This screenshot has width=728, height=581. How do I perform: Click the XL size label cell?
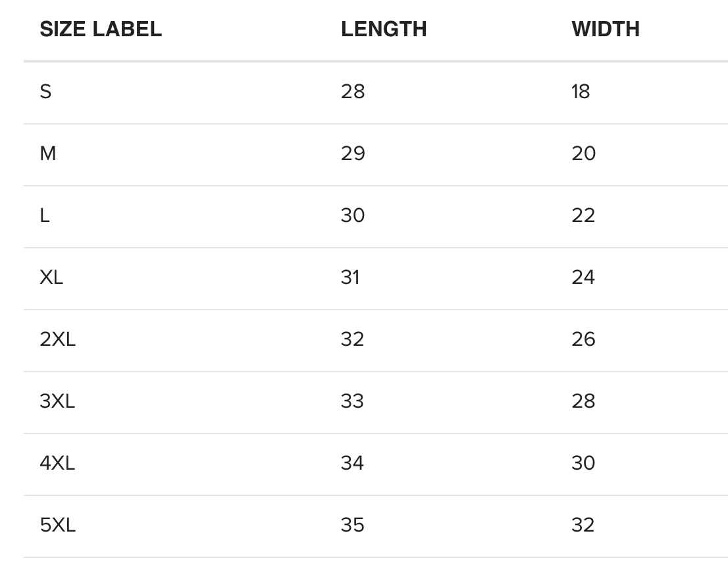click(x=51, y=277)
